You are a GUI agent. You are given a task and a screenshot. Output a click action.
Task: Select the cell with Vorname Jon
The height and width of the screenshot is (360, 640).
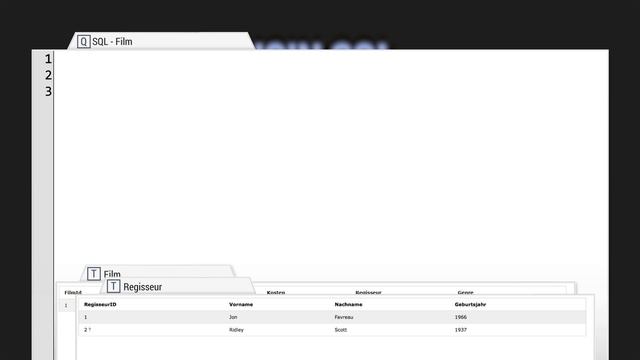(x=233, y=317)
